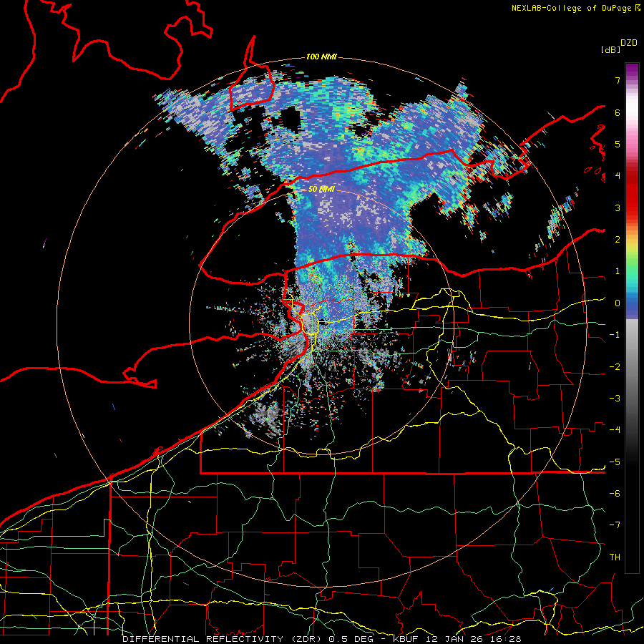The height and width of the screenshot is (644, 644).
Task: Click the -6 dB label on the color scale
Action: [x=615, y=494]
